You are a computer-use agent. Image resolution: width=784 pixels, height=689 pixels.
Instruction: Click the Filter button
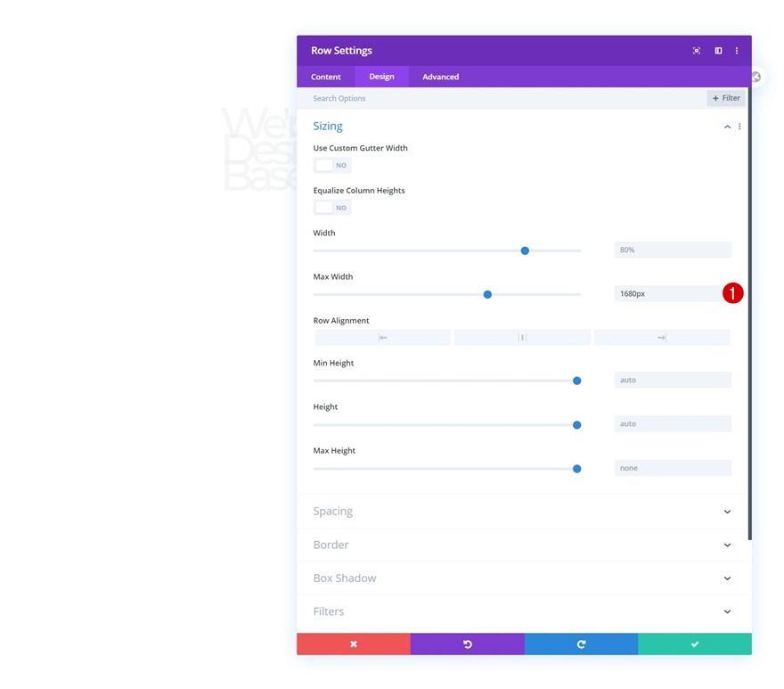point(726,98)
